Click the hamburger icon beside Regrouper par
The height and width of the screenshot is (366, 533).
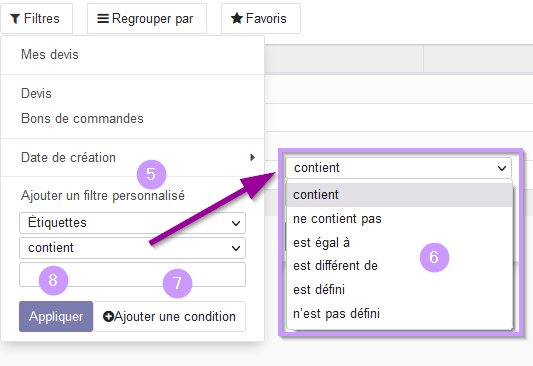coord(103,18)
